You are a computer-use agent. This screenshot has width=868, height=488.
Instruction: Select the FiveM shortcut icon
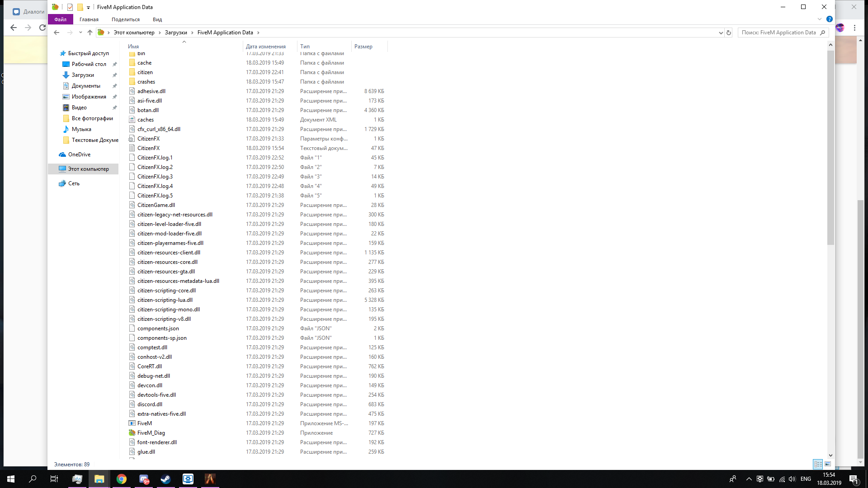tap(132, 423)
